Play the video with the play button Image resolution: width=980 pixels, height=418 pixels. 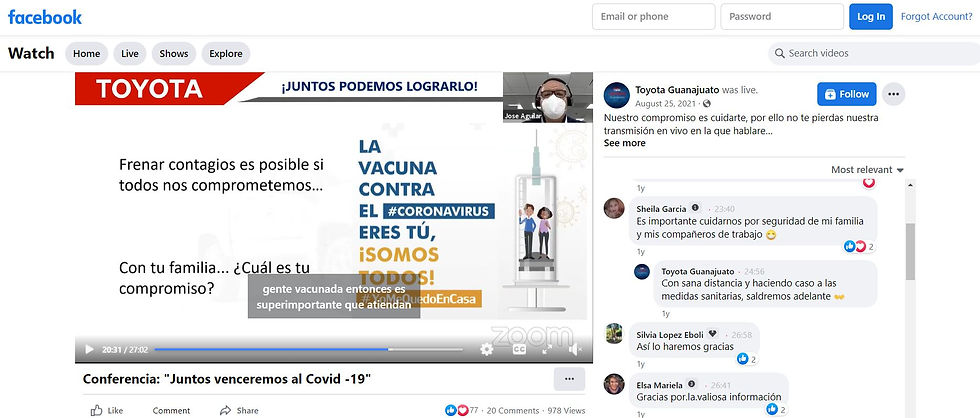(x=89, y=349)
